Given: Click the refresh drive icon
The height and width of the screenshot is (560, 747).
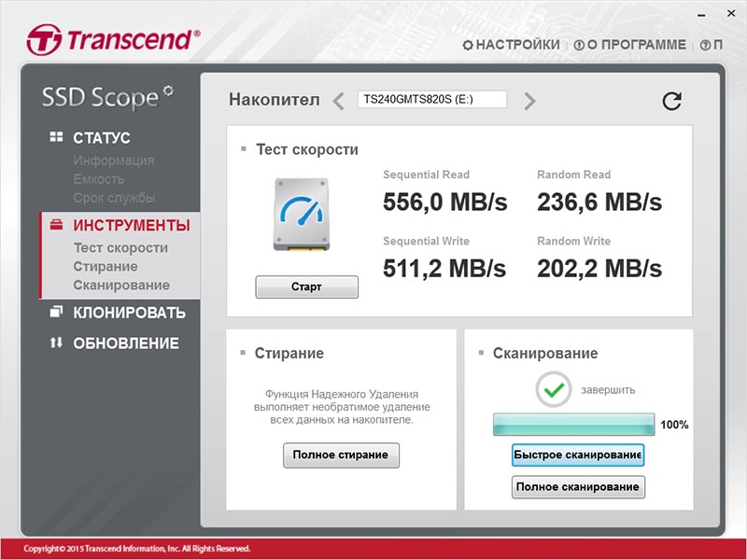Looking at the screenshot, I should click(x=671, y=101).
